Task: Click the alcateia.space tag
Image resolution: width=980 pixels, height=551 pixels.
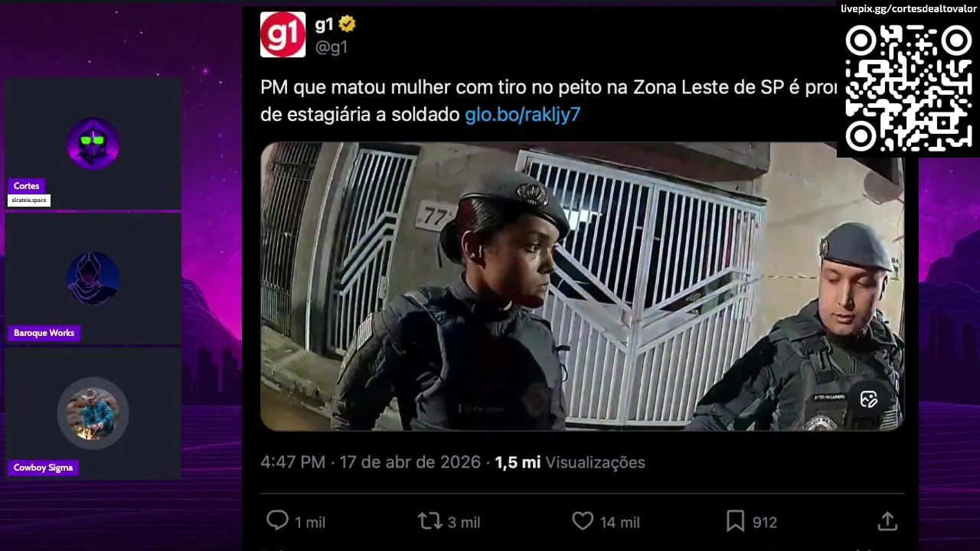Action: pos(29,201)
